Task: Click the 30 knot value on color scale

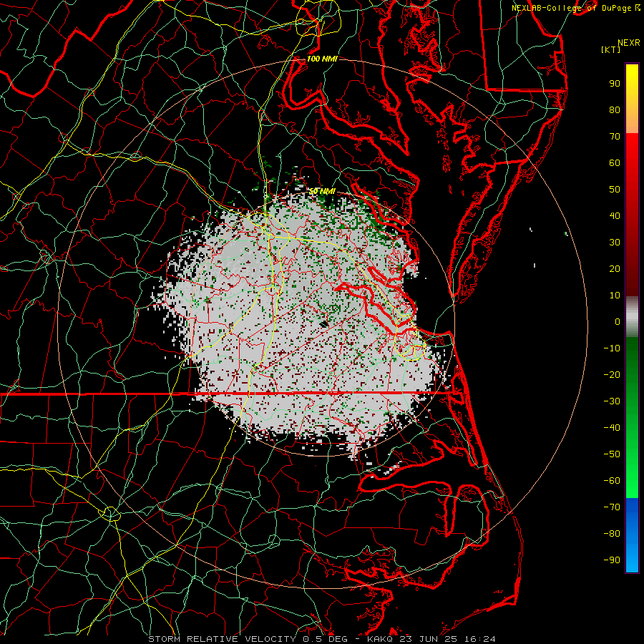Action: (615, 243)
